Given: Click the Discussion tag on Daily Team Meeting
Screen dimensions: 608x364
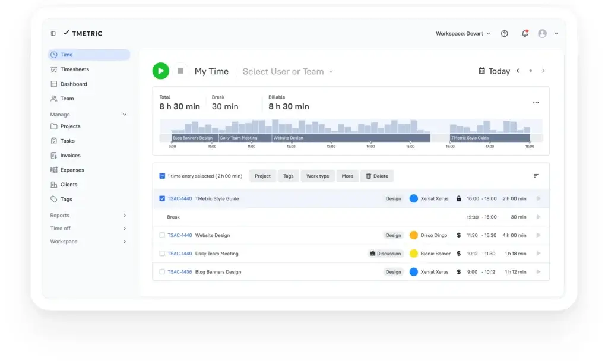Looking at the screenshot, I should (385, 254).
